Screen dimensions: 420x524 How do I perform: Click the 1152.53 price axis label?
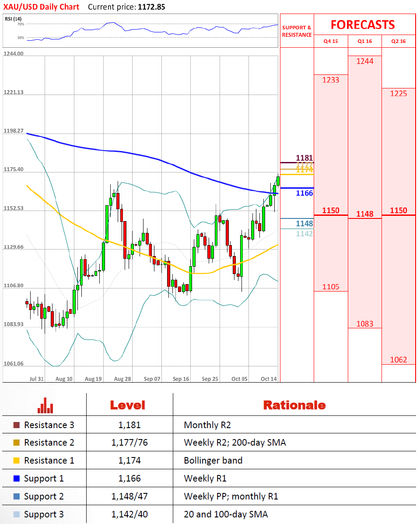14,208
